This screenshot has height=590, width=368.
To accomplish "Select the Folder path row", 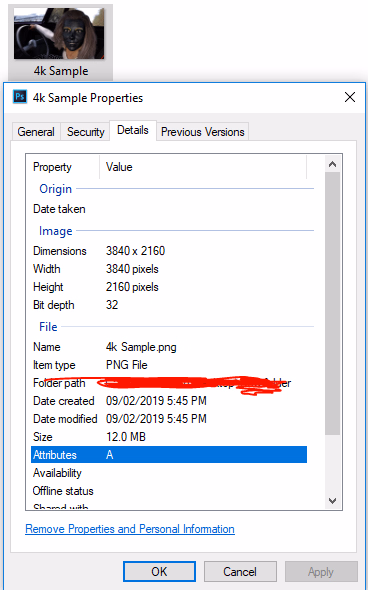I will coord(169,383).
